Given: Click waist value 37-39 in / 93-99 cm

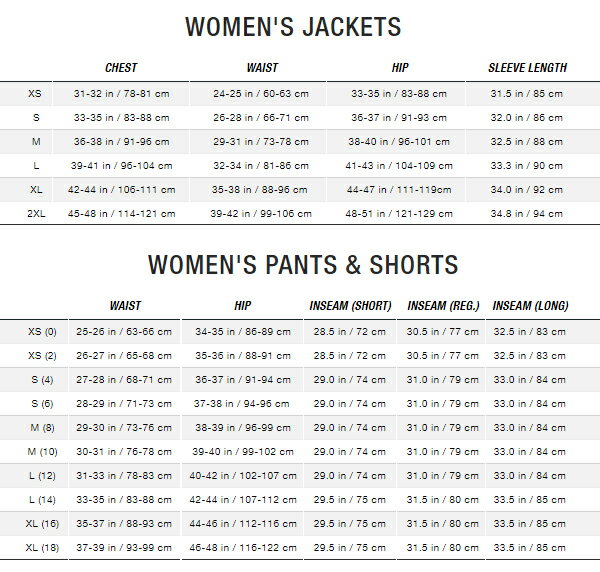Looking at the screenshot, I should (124, 547).
